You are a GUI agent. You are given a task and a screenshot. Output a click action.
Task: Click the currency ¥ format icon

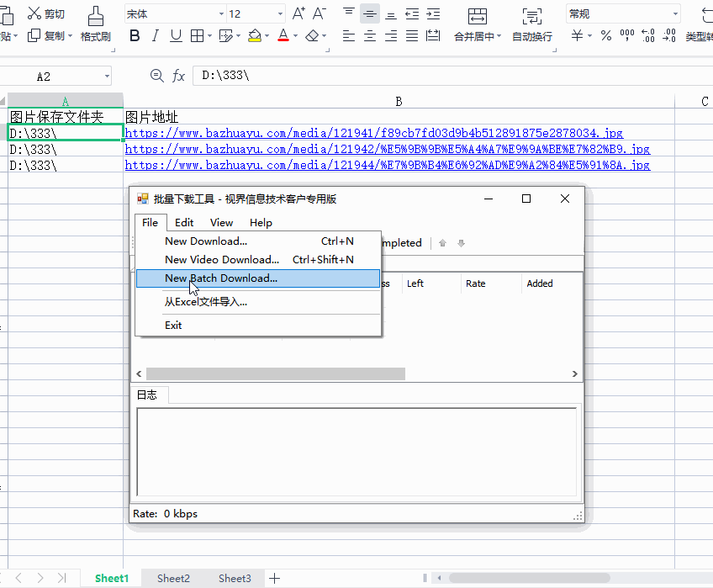[x=577, y=35]
